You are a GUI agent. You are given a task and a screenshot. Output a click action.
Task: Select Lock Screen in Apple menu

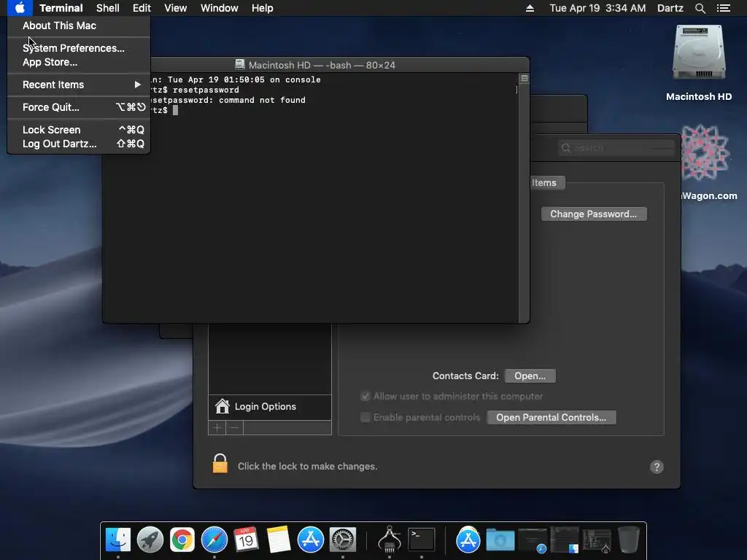pyautogui.click(x=79, y=130)
